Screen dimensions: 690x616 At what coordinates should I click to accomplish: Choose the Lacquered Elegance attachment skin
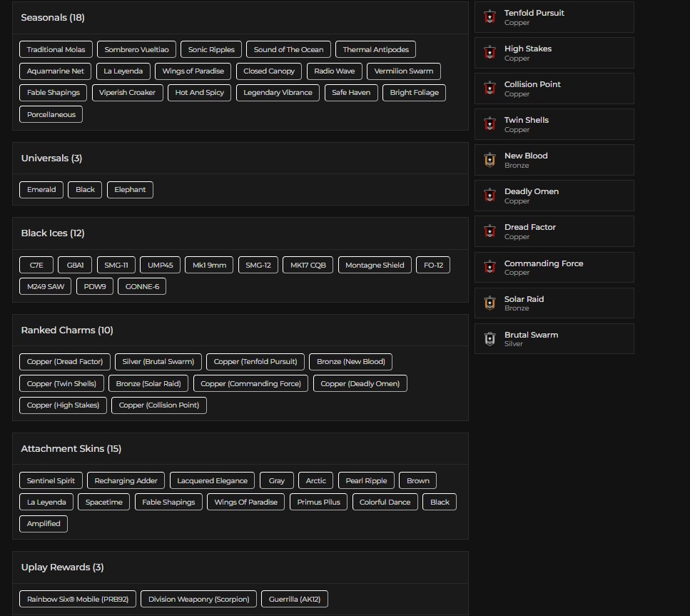tap(212, 481)
